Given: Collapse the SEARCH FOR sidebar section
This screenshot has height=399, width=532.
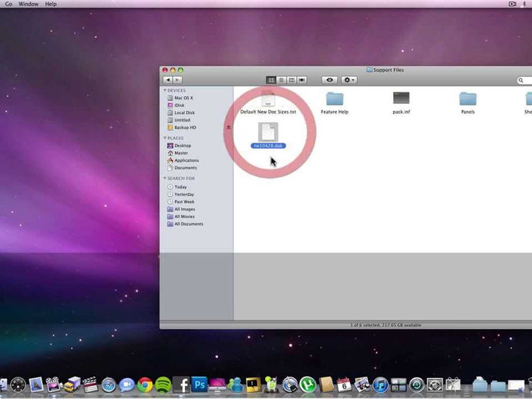Looking at the screenshot, I should coord(165,178).
